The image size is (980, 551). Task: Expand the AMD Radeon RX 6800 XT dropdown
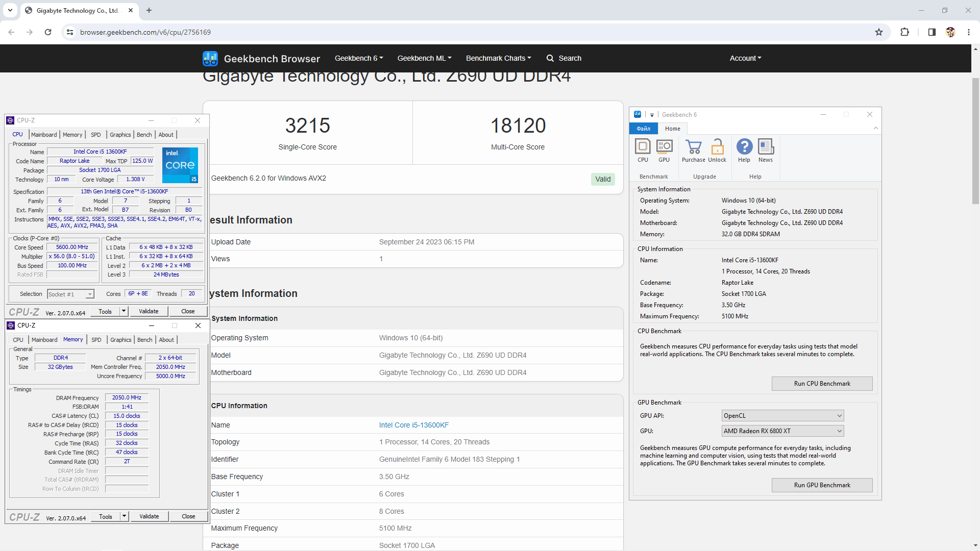click(x=782, y=431)
